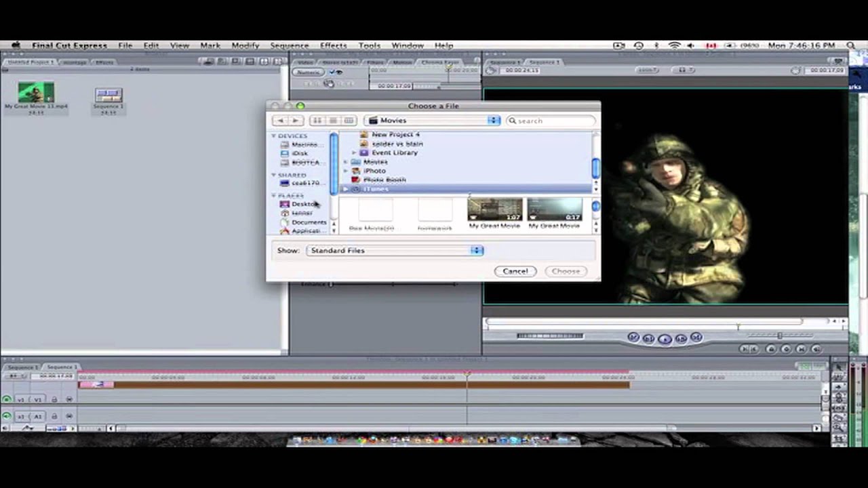Click the Time Machine icon in menu bar
868x488 pixels.
click(639, 45)
